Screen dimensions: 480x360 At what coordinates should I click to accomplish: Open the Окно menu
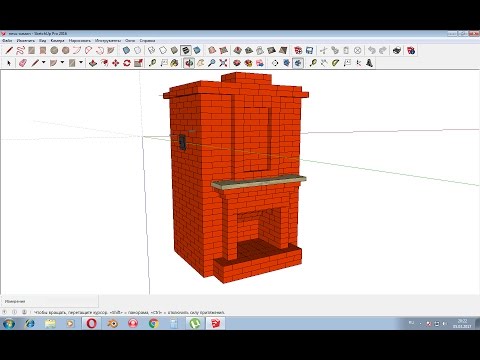(130, 41)
